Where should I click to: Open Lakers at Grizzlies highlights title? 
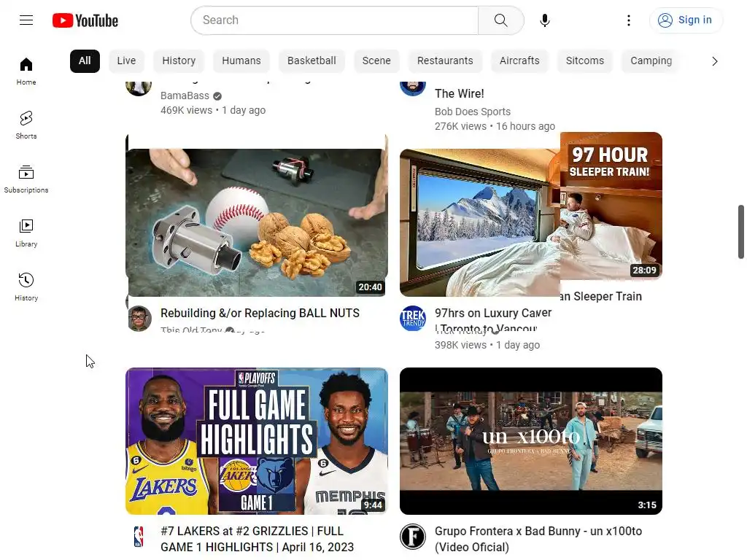[258, 539]
